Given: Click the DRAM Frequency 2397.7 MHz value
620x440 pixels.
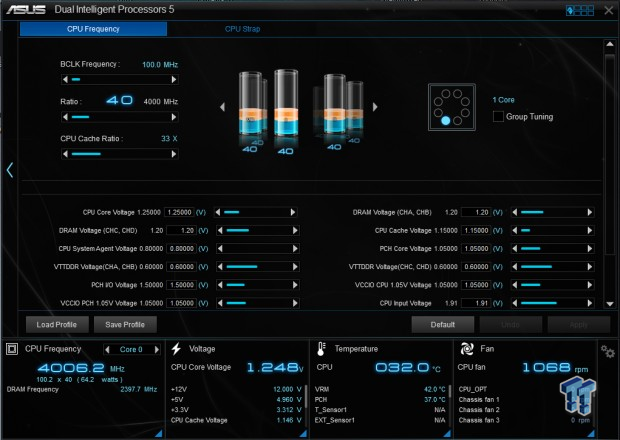Looking at the screenshot, I should [x=138, y=389].
